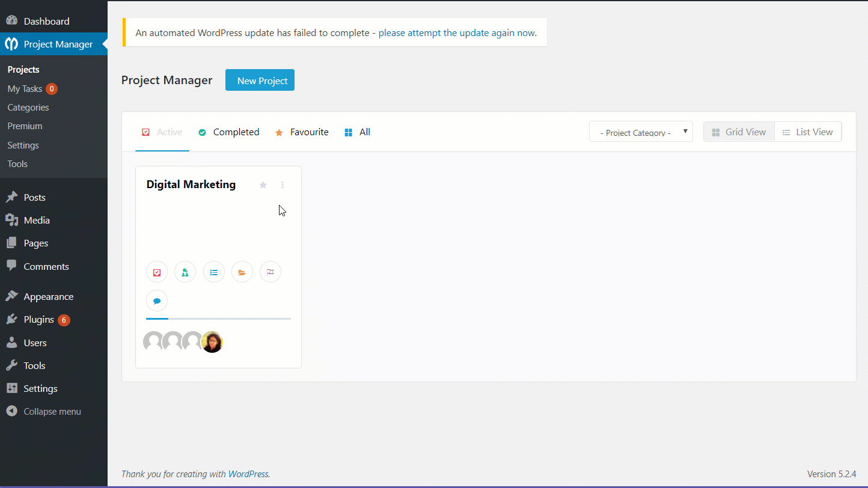Open the orange files folder icon on project card

click(242, 272)
